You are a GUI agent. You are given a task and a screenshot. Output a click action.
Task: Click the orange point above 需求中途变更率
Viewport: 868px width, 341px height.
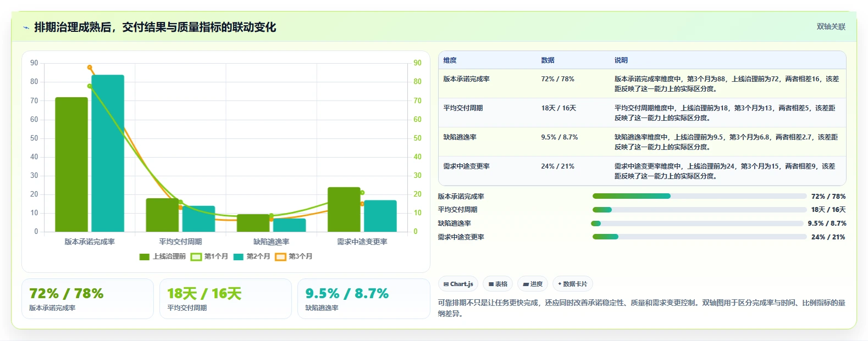pos(362,204)
